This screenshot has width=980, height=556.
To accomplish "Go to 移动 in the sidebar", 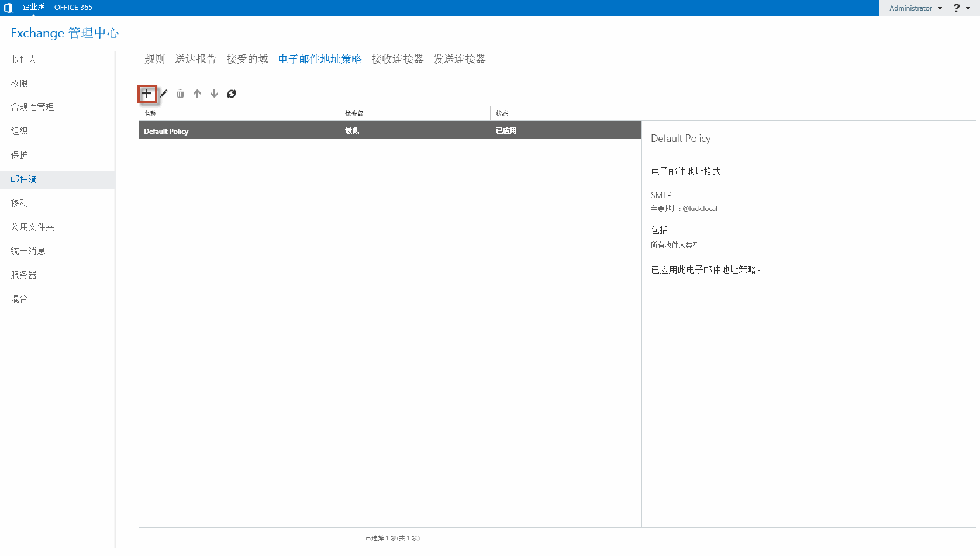I will pos(19,203).
